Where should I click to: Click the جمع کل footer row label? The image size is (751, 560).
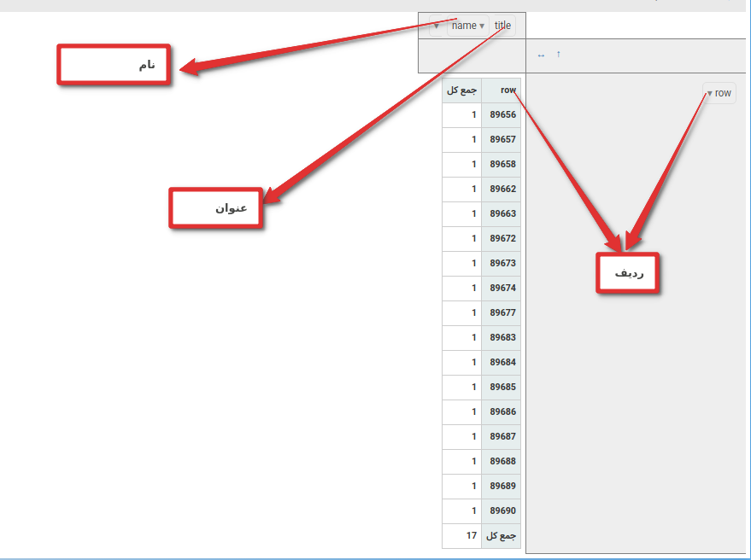(501, 536)
